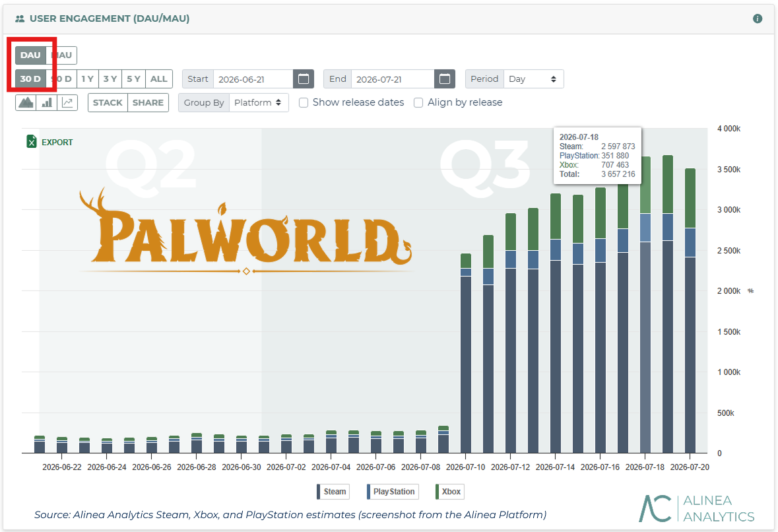Click the bar for 2026-07-10
This screenshot has width=778, height=532.
[465, 353]
